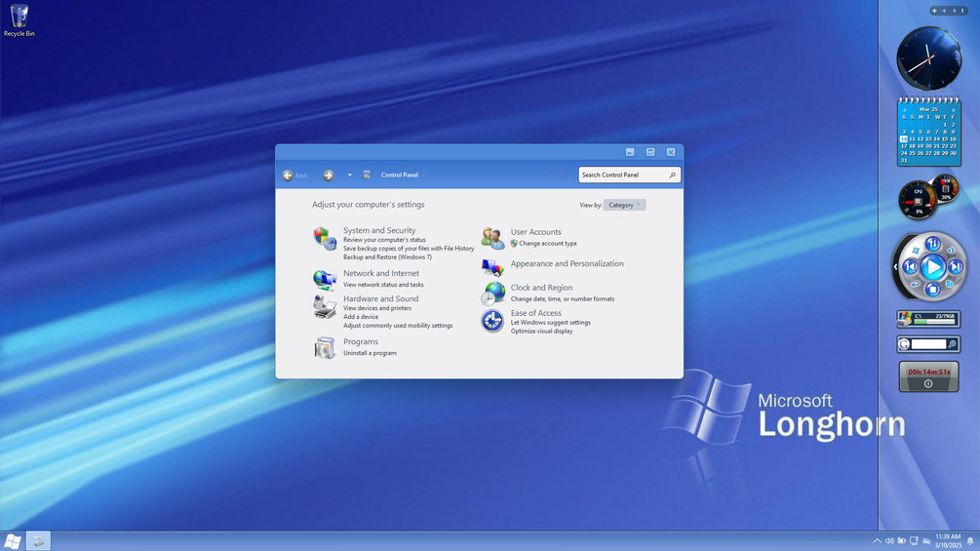Click the Clock and Region globe icon
980x551 pixels.
(492, 293)
